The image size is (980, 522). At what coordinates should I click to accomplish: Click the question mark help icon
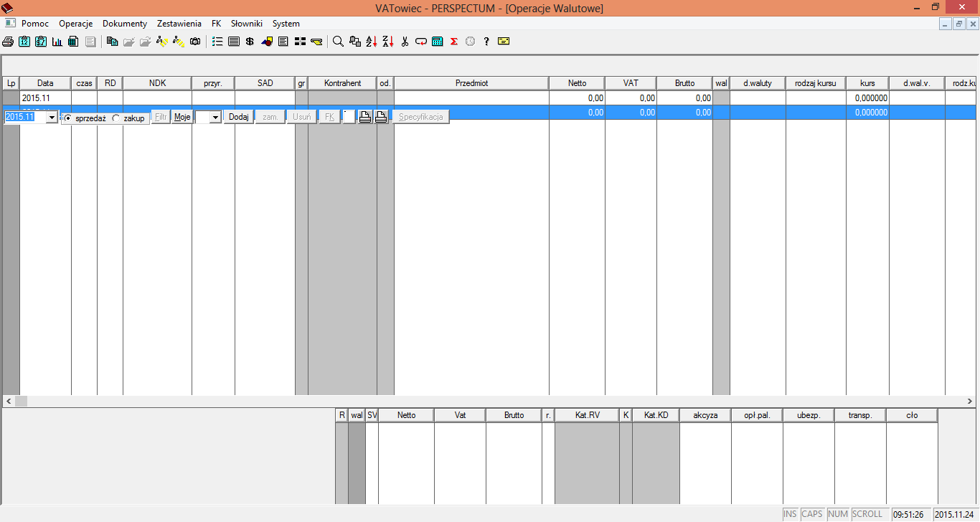tap(486, 42)
